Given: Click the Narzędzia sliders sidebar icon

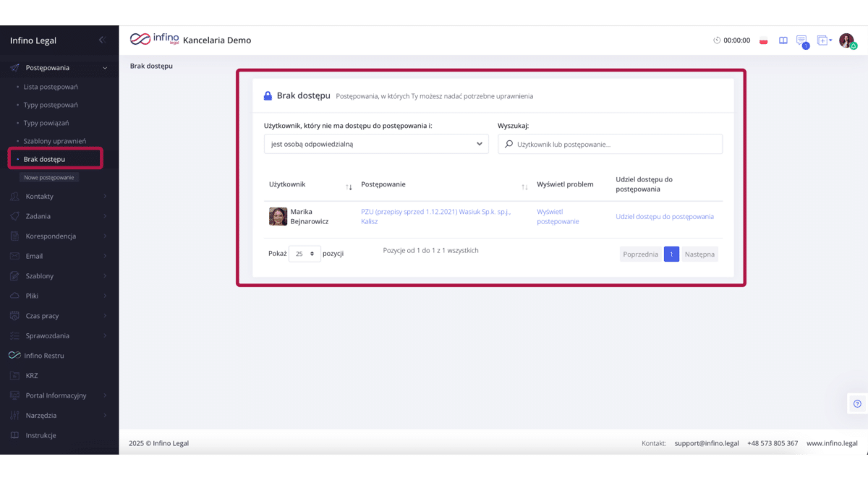Looking at the screenshot, I should 14,416.
